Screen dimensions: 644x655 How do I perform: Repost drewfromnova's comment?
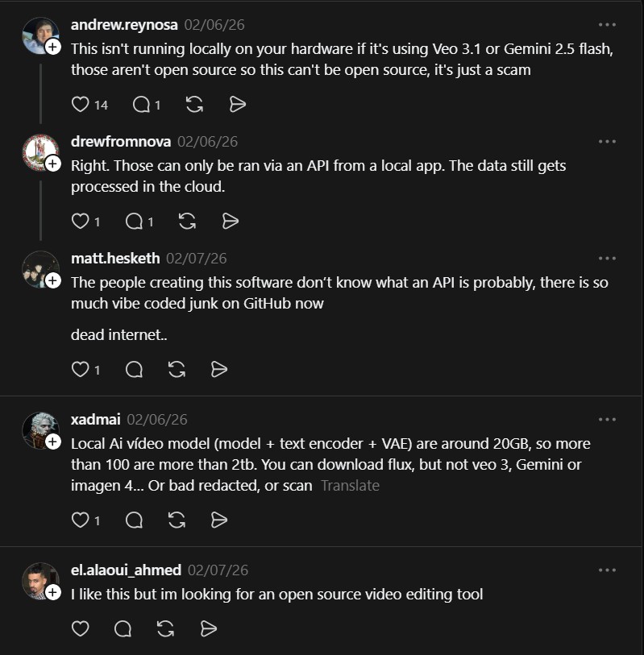click(187, 222)
